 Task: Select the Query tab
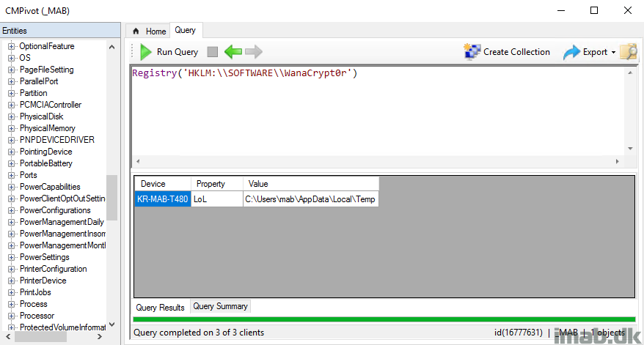pyautogui.click(x=186, y=30)
